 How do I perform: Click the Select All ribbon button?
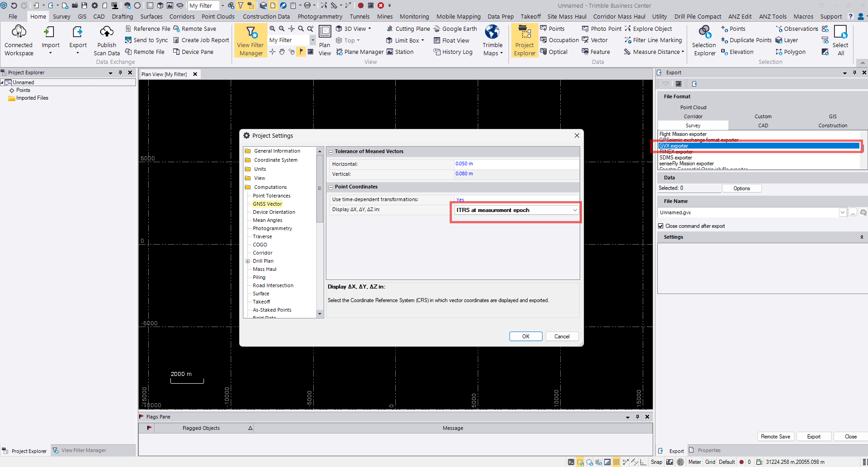click(x=840, y=40)
